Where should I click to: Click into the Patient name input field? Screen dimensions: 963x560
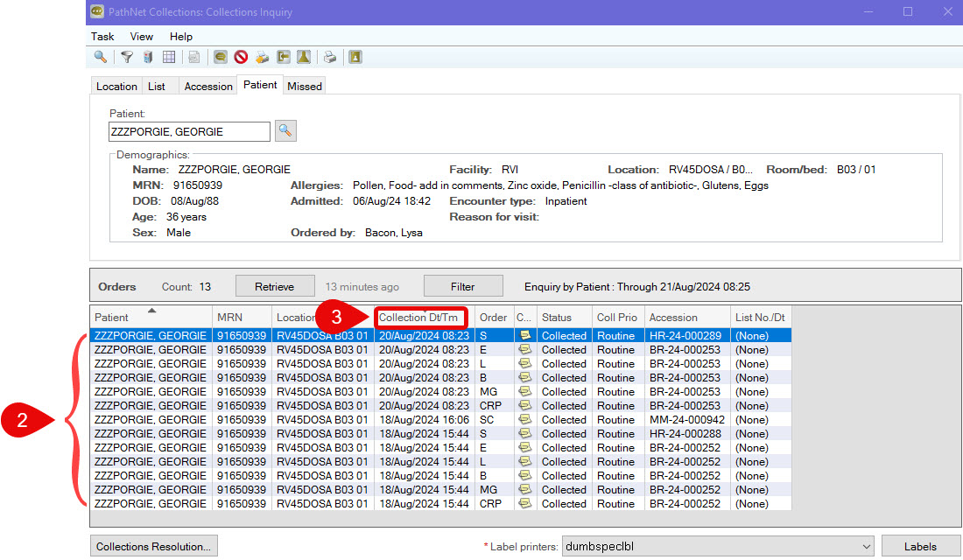point(189,131)
